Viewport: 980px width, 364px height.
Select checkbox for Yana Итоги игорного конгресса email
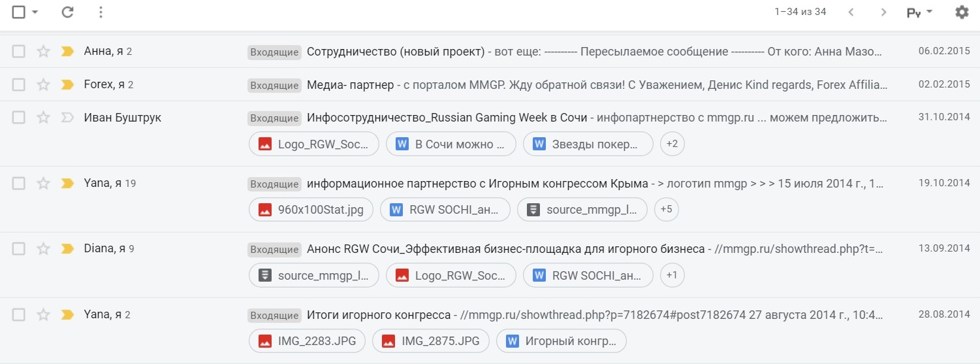[18, 314]
